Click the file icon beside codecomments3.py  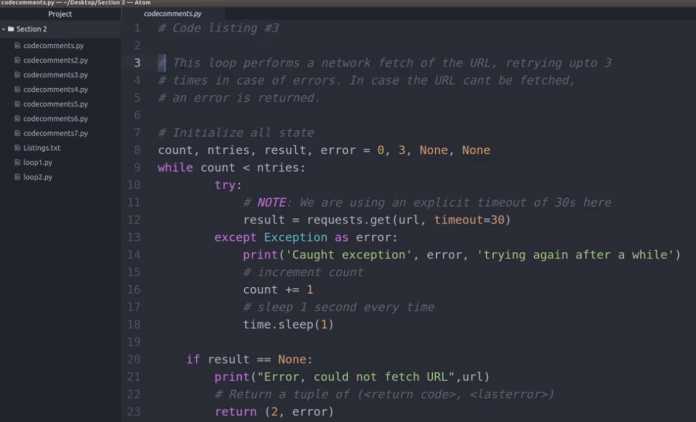[18, 75]
